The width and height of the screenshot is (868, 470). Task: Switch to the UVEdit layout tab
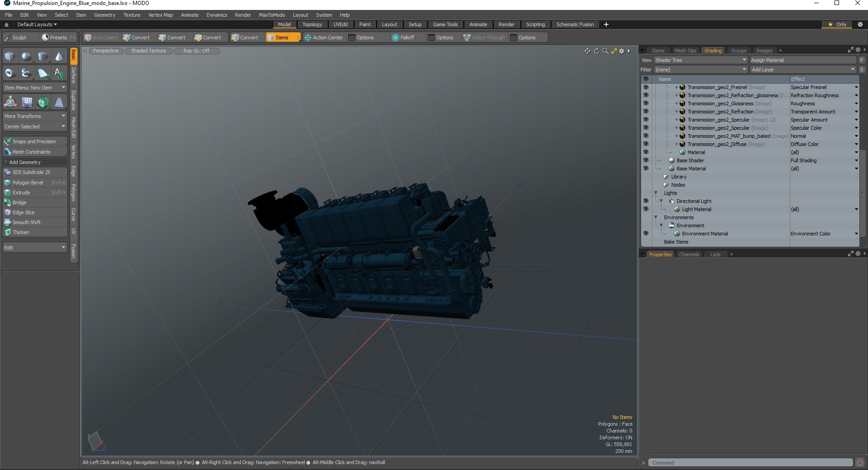pyautogui.click(x=340, y=24)
